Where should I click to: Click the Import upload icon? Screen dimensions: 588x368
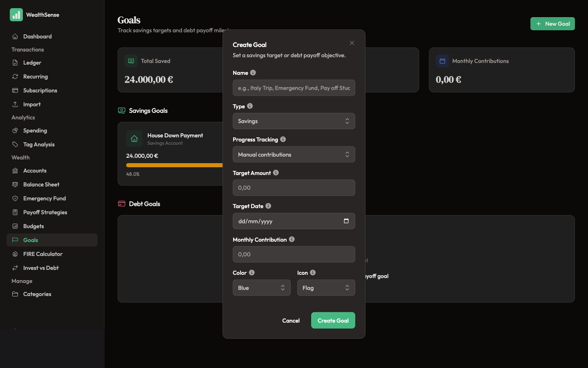[x=15, y=104]
